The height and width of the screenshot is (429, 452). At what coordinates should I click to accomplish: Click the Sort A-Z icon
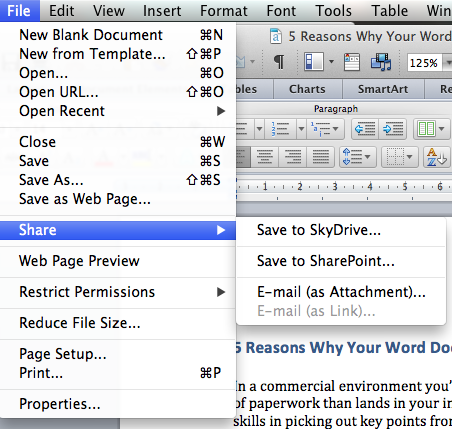point(437,157)
